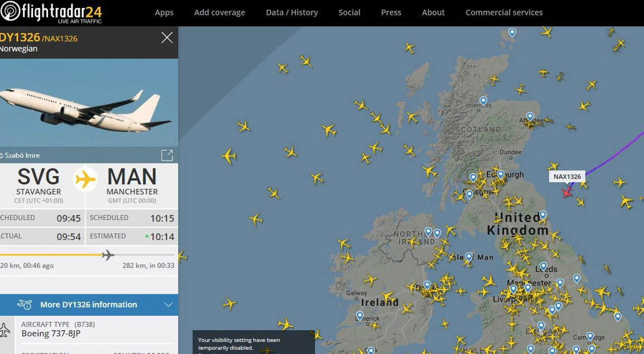Expand More DY1326 information chevron
Image resolution: width=644 pixels, height=354 pixels.
coord(168,305)
